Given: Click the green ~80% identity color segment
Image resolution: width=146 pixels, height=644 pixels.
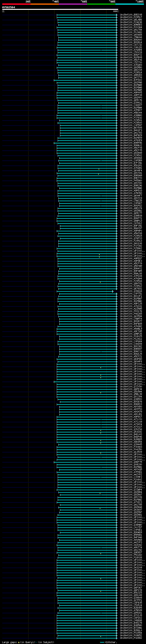Looking at the screenshot, I should click(101, 4).
